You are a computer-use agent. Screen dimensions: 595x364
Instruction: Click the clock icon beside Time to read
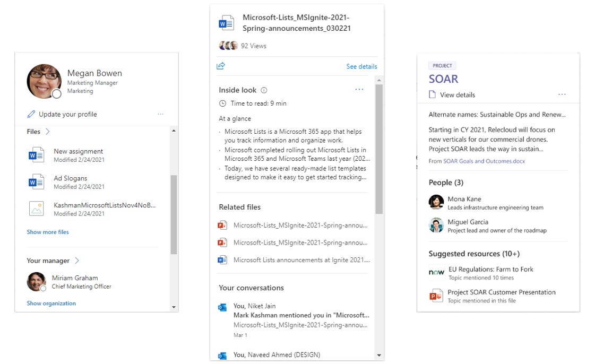click(x=223, y=103)
